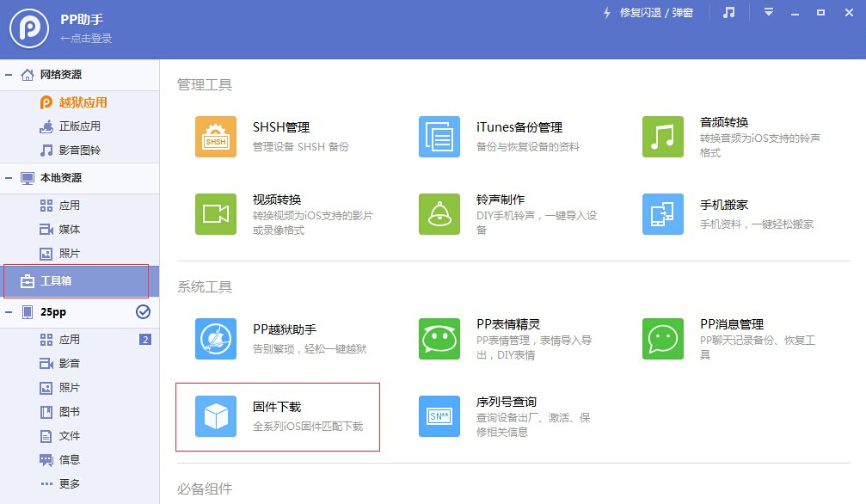Open the titlebar dropdown arrow menu
This screenshot has height=504, width=866.
767,12
